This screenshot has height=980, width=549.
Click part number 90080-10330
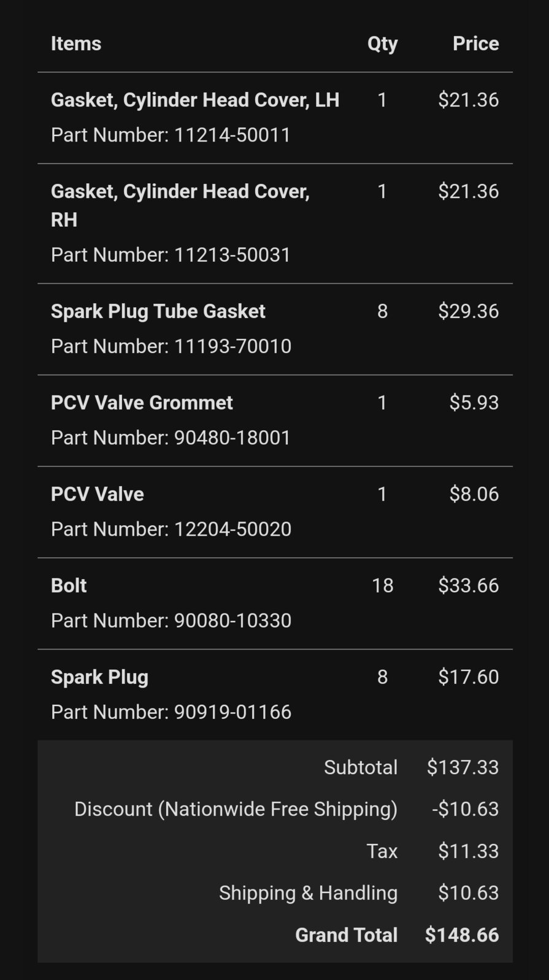[x=232, y=620]
